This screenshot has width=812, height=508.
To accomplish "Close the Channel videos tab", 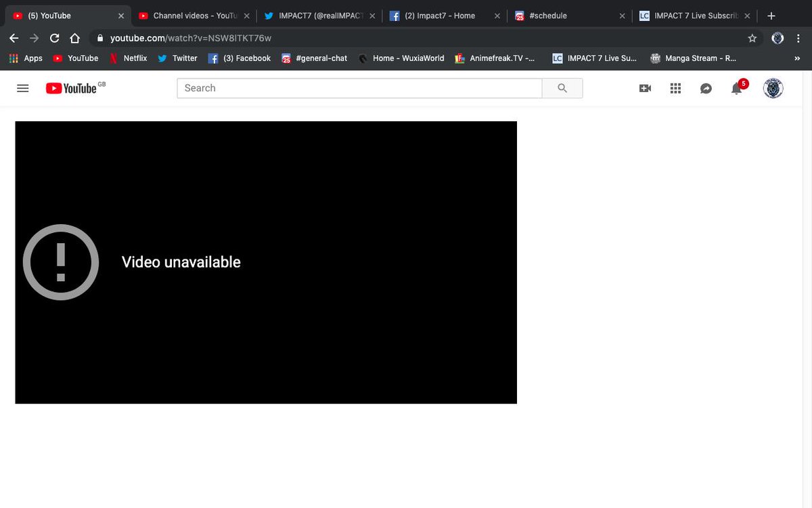I will pos(246,16).
